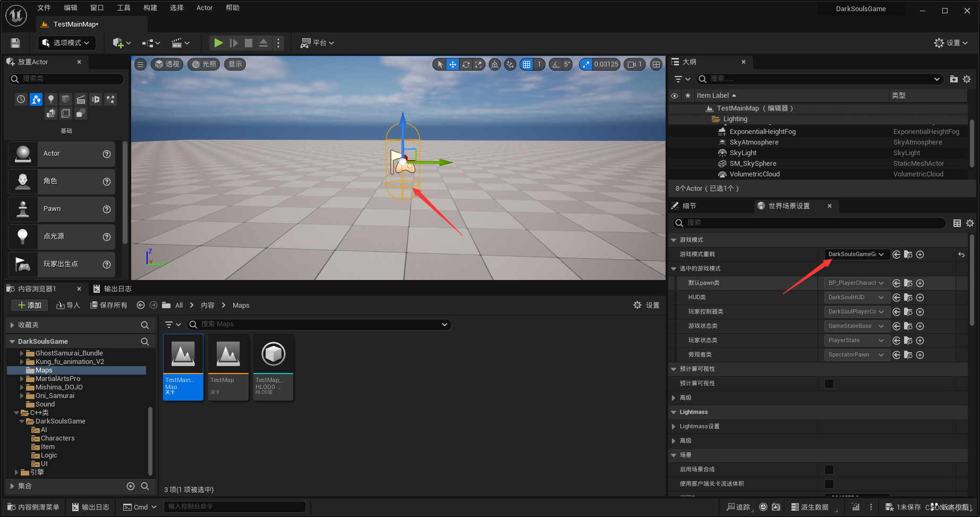Select the rotate tool in viewport toolbar
Screen dimensions: 980x517
point(466,64)
